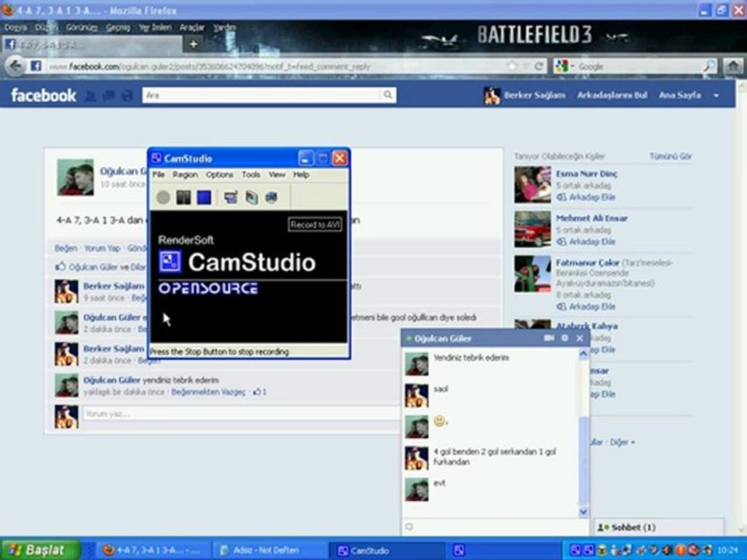Image resolution: width=747 pixels, height=560 pixels.
Task: Open Firefox Dosya menu
Action: pyautogui.click(x=16, y=28)
